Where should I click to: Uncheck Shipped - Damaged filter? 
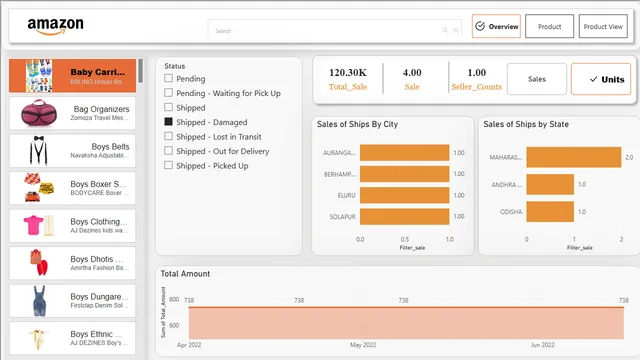click(168, 122)
